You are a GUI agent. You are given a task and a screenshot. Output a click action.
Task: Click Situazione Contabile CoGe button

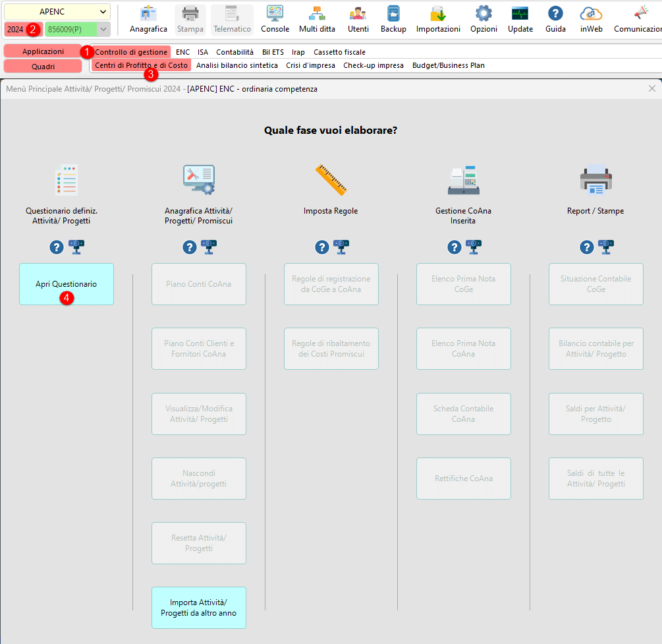[x=596, y=284]
